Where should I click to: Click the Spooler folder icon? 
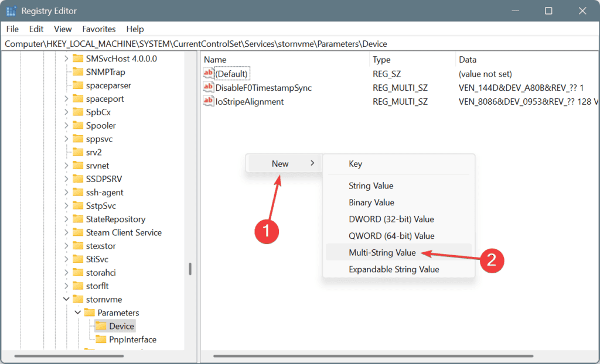click(78, 125)
